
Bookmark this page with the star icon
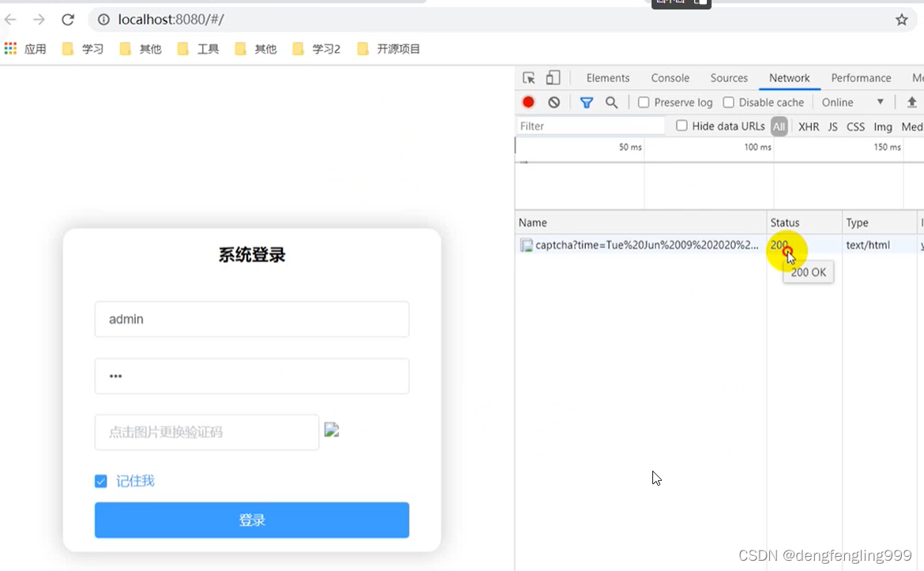point(902,20)
